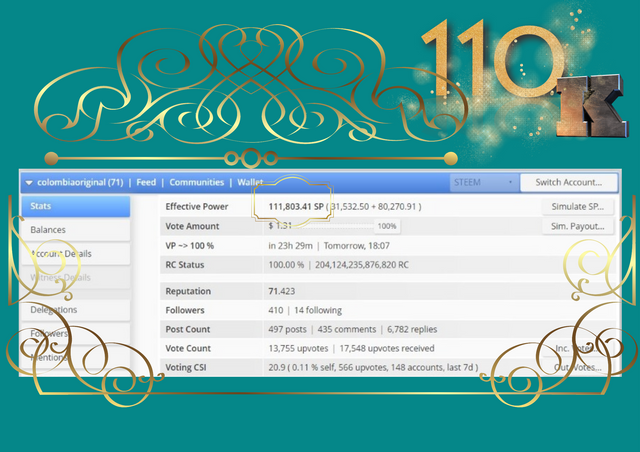Click the colombiaoriginal (71) account name
Viewport: 640px width, 452px height.
coord(80,183)
